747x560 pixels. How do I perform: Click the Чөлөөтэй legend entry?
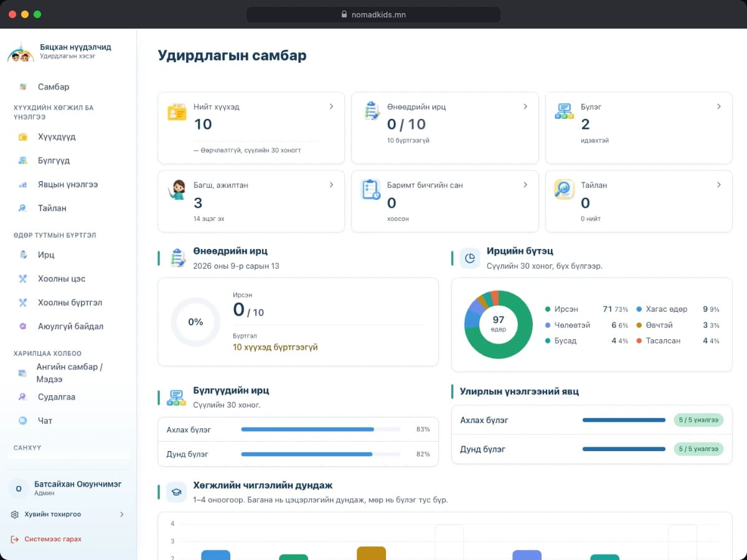586,325
